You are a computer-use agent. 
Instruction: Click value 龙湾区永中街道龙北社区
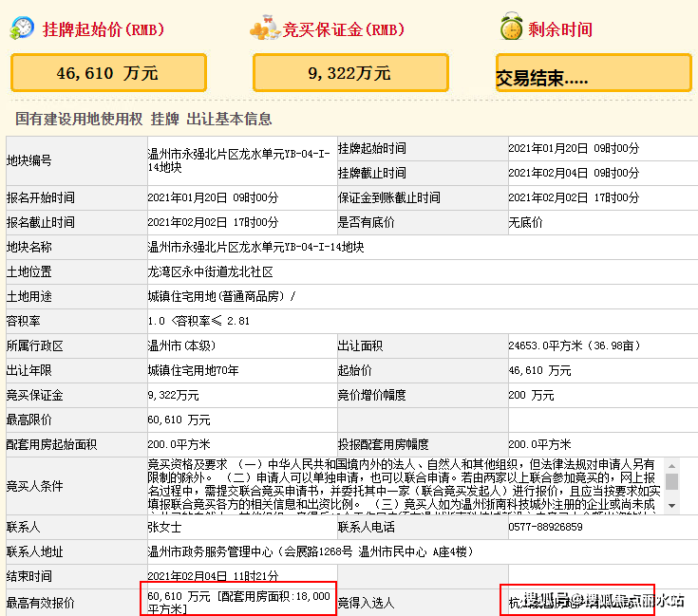pyautogui.click(x=210, y=271)
